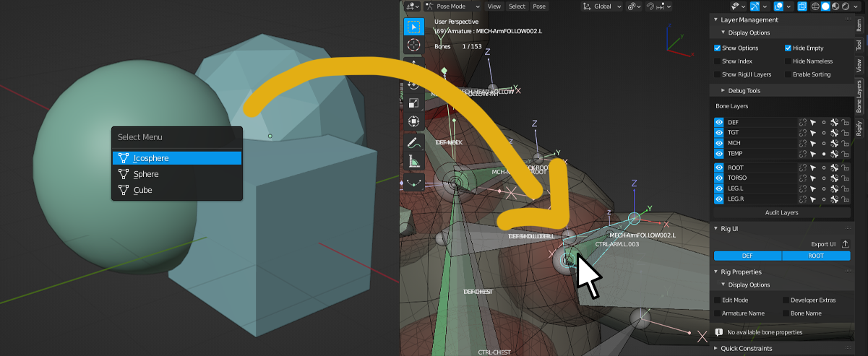Hide the TGT bone layer eye
Screen dimensions: 868x356
click(719, 133)
